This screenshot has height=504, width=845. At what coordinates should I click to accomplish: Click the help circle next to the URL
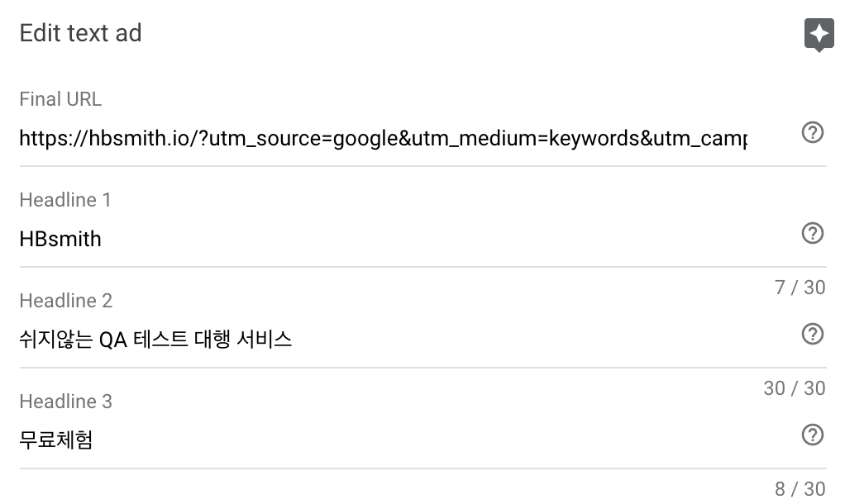click(812, 132)
